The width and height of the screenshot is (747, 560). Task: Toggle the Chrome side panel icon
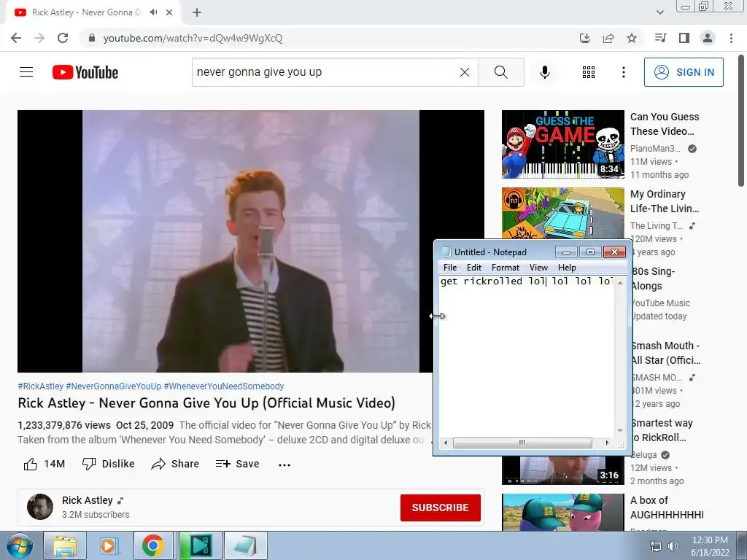point(684,38)
